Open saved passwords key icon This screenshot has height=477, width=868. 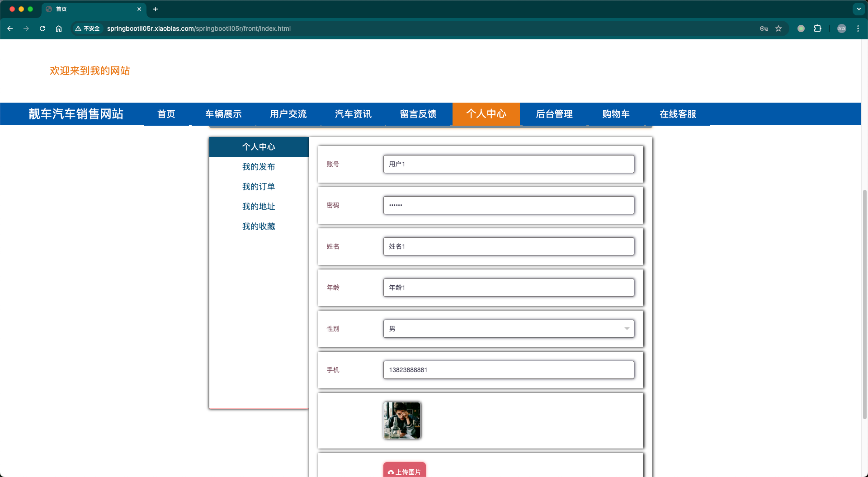pos(764,28)
